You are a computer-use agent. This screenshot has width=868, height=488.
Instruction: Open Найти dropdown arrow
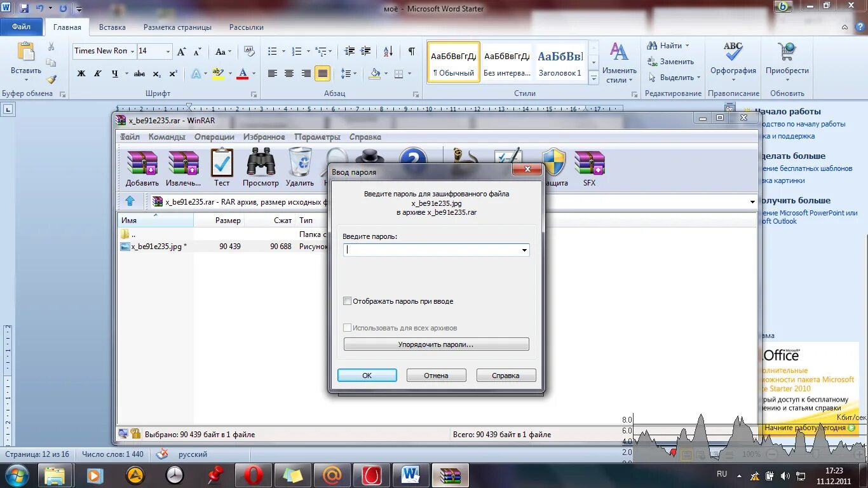tap(688, 46)
